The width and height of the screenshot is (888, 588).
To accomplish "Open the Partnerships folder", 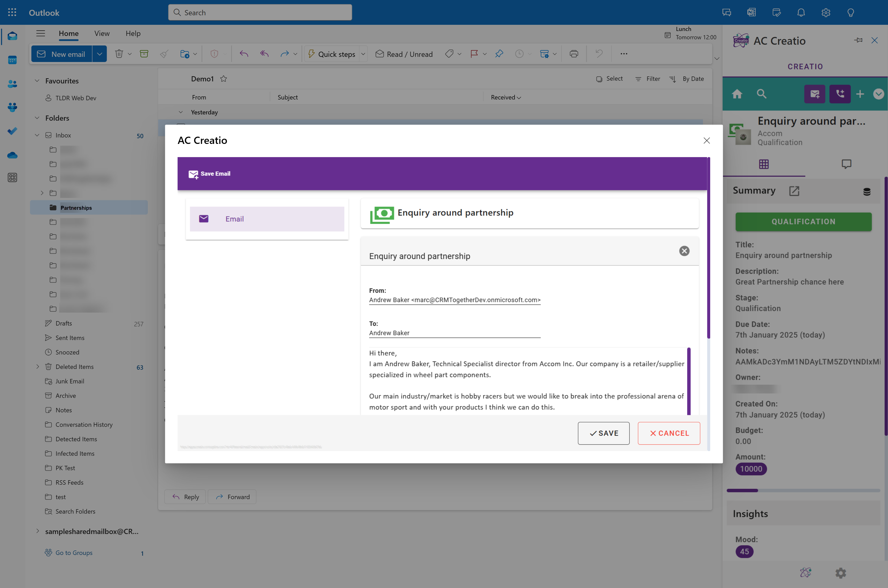I will (89, 207).
